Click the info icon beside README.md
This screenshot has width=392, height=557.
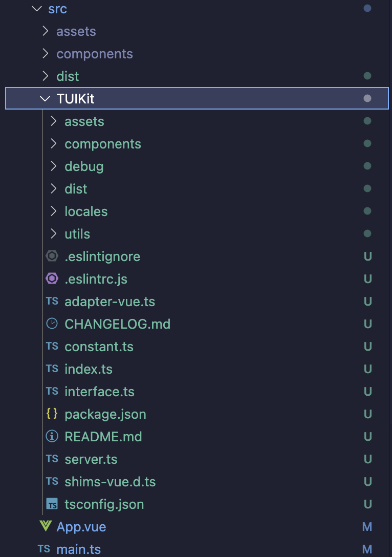(x=51, y=436)
